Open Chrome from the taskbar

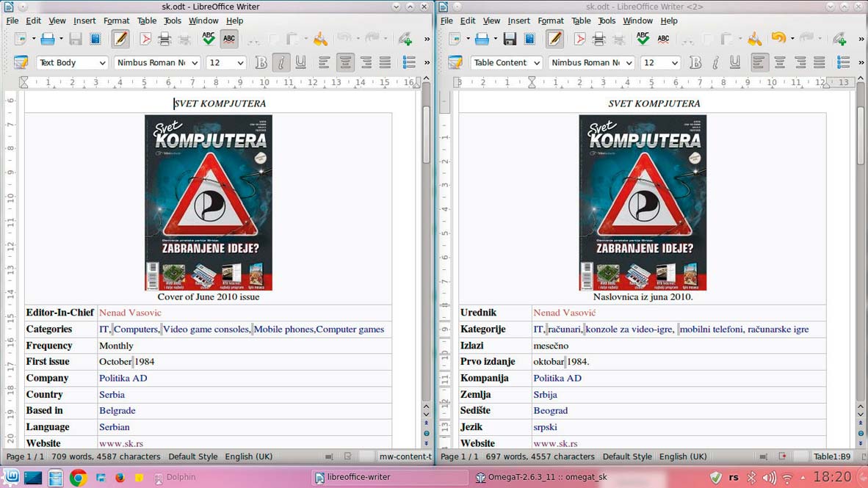[x=78, y=477]
